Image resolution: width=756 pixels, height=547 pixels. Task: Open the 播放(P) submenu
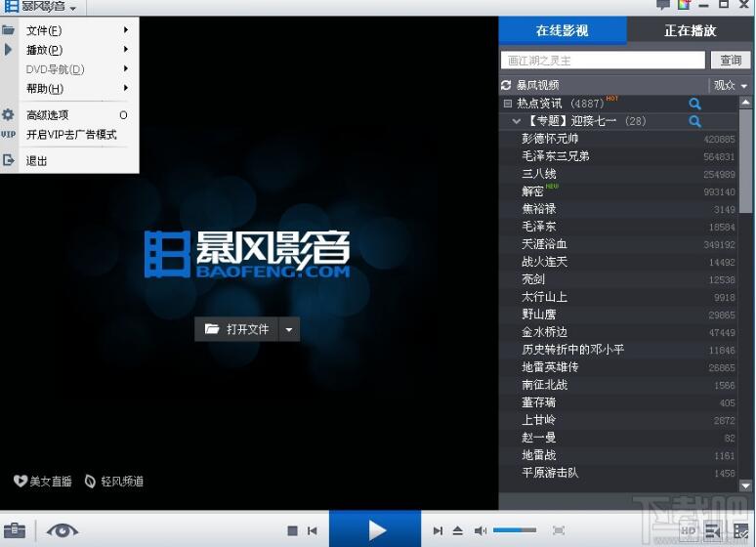77,50
